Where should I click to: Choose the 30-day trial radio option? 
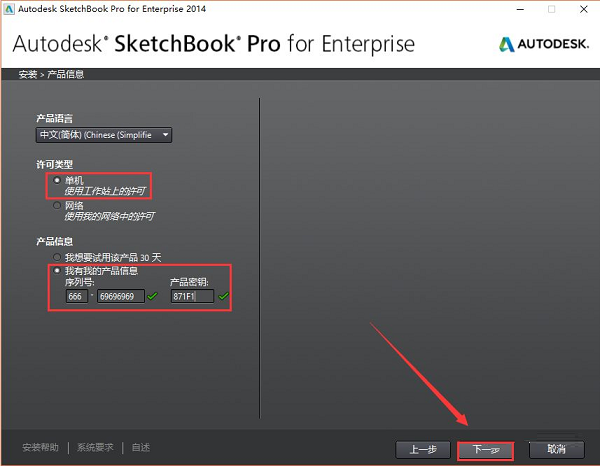57,257
